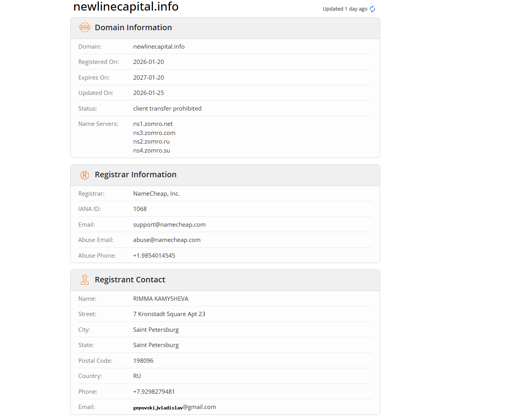This screenshot has width=510, height=420.
Task: Select the Registrar Information section title
Action: coord(136,175)
